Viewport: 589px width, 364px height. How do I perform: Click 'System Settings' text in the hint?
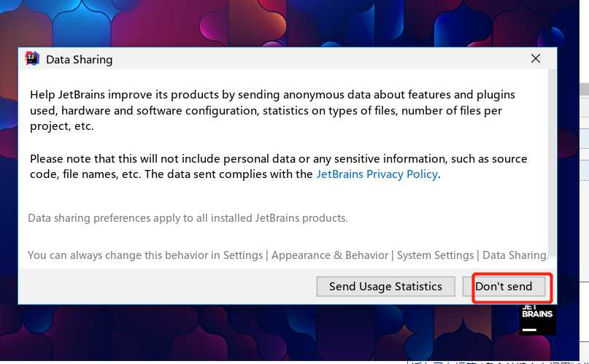tap(436, 255)
